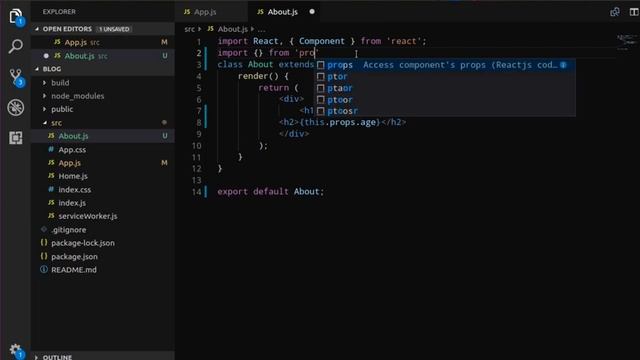Screen dimensions: 640x360
Task: Expand the node_modules folder
Action: coord(44,96)
